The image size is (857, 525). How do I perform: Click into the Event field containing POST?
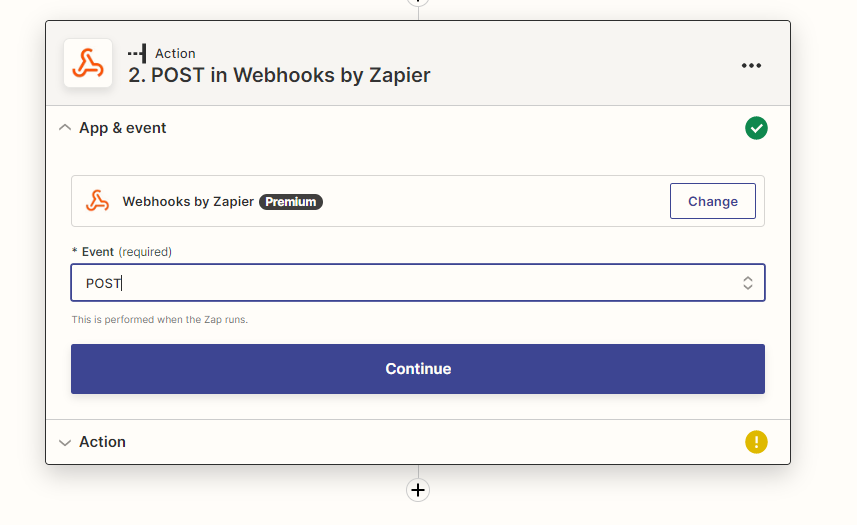click(400, 283)
